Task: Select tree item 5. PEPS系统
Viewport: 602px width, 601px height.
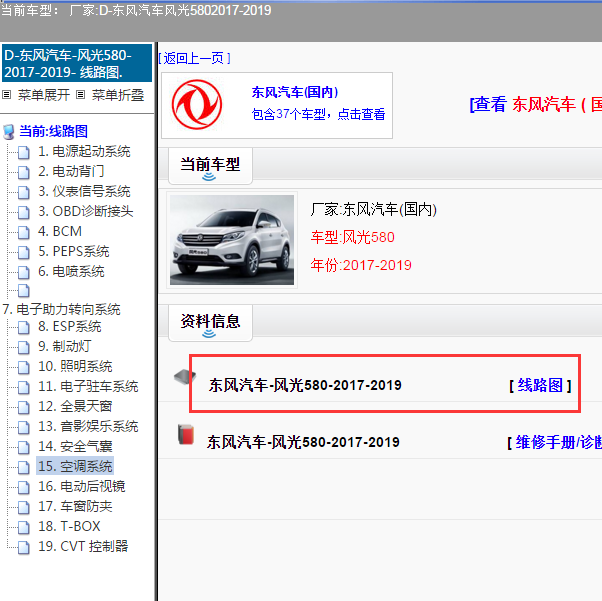Action: pyautogui.click(x=74, y=252)
